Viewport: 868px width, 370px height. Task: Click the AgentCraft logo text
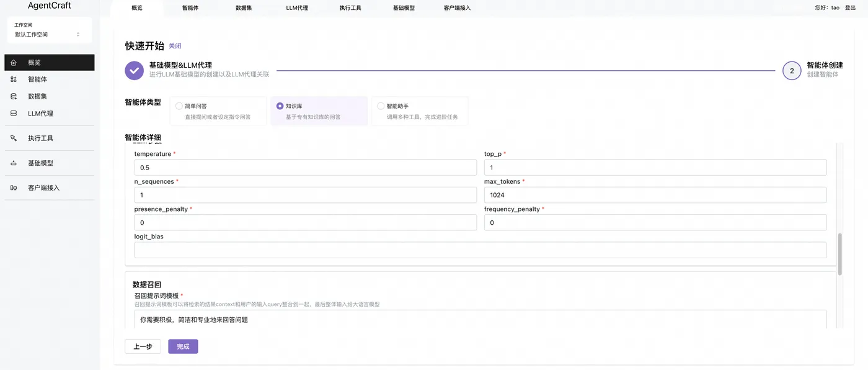50,6
